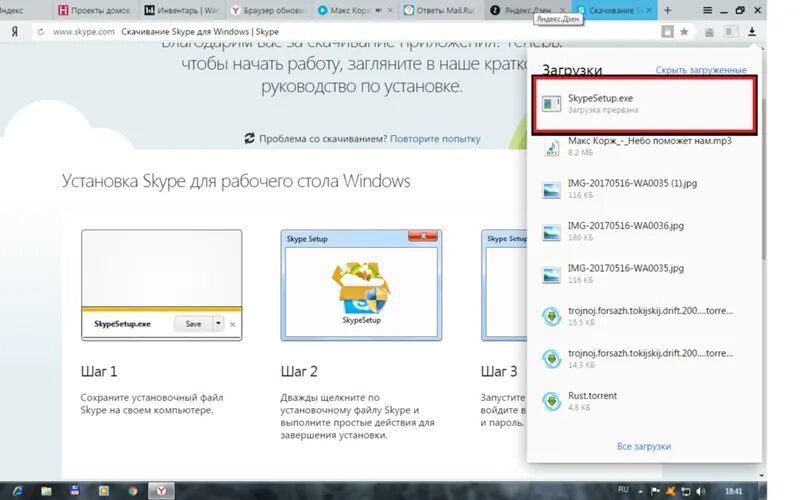Open the browser hamburger menu
800x500 pixels.
(707, 10)
